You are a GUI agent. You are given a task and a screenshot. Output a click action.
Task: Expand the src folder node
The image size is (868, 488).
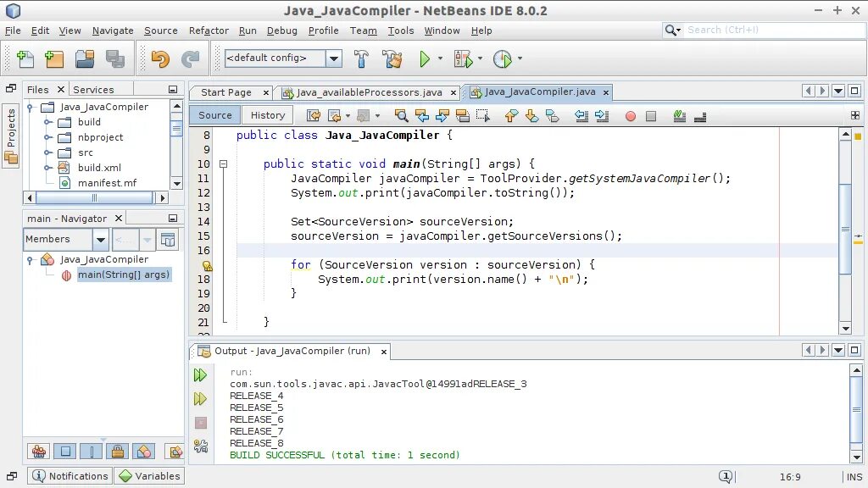coord(48,152)
